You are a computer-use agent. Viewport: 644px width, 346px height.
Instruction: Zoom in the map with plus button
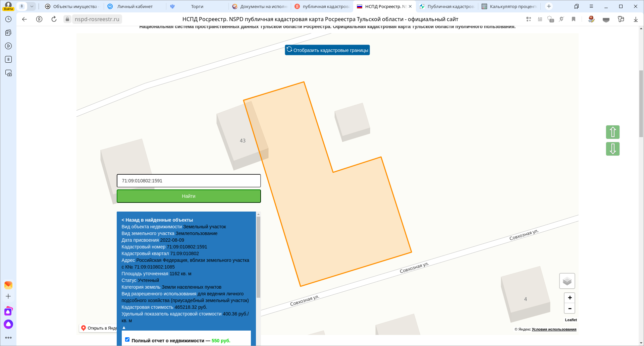[570, 298]
